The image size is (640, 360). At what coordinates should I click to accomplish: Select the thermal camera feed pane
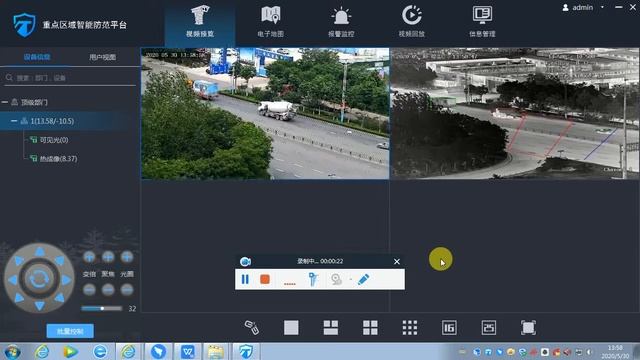coord(515,113)
